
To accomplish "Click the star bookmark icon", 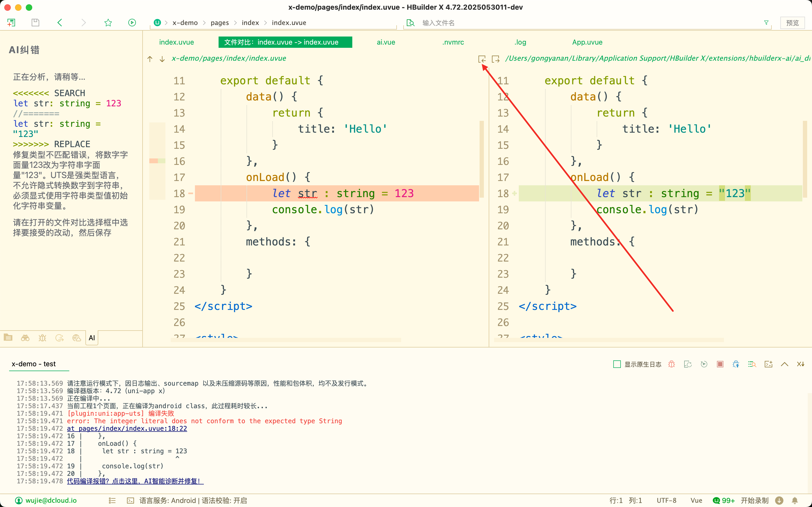I will (108, 23).
